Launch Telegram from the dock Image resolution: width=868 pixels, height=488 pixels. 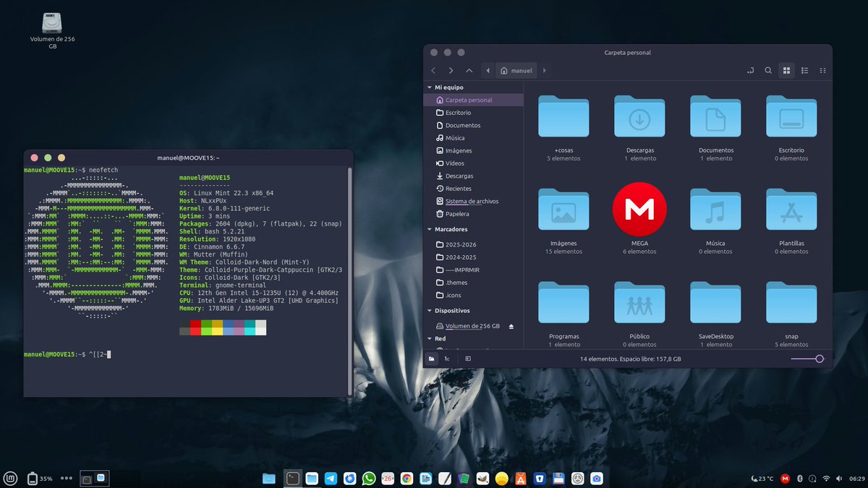(x=331, y=478)
